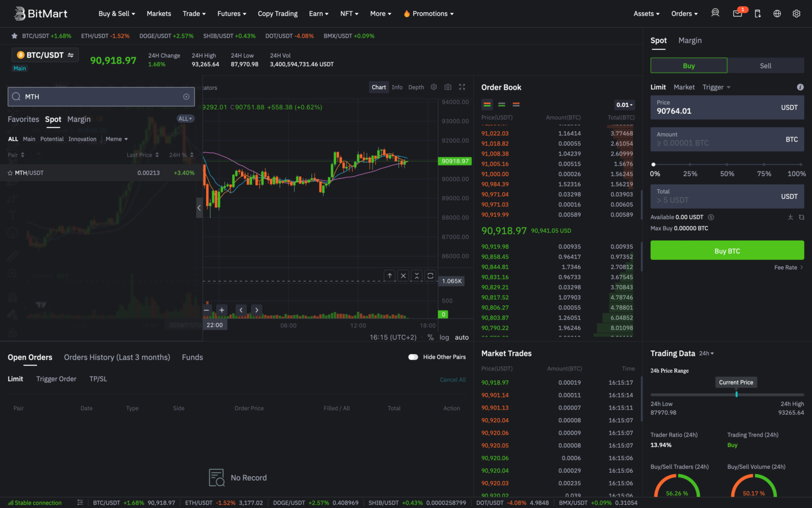This screenshot has width=812, height=508.
Task: Sort pairs by Last Price
Action: pos(143,155)
